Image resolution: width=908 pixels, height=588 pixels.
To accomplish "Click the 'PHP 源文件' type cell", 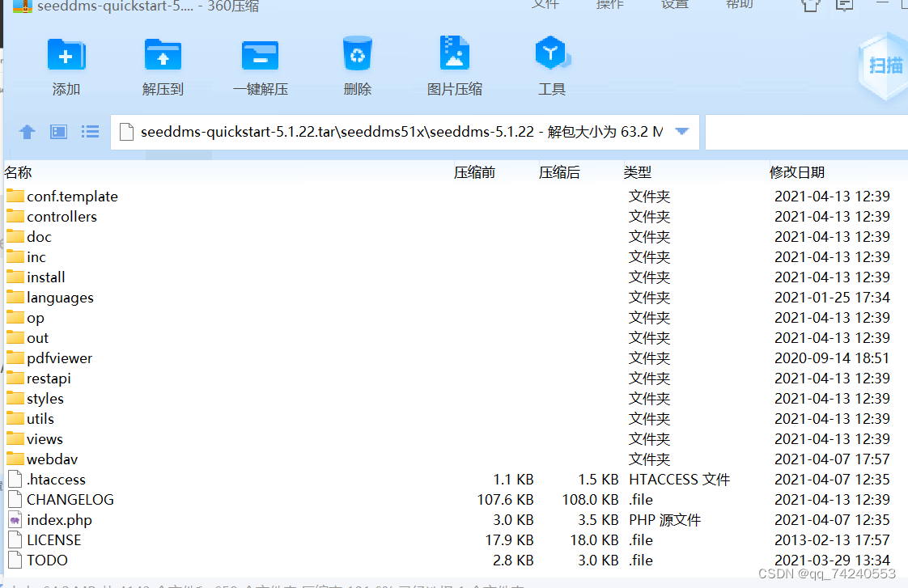I will [664, 520].
